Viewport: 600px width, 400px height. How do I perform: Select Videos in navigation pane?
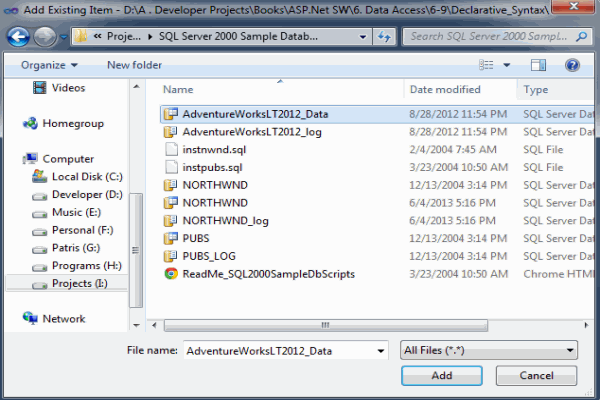[68, 88]
